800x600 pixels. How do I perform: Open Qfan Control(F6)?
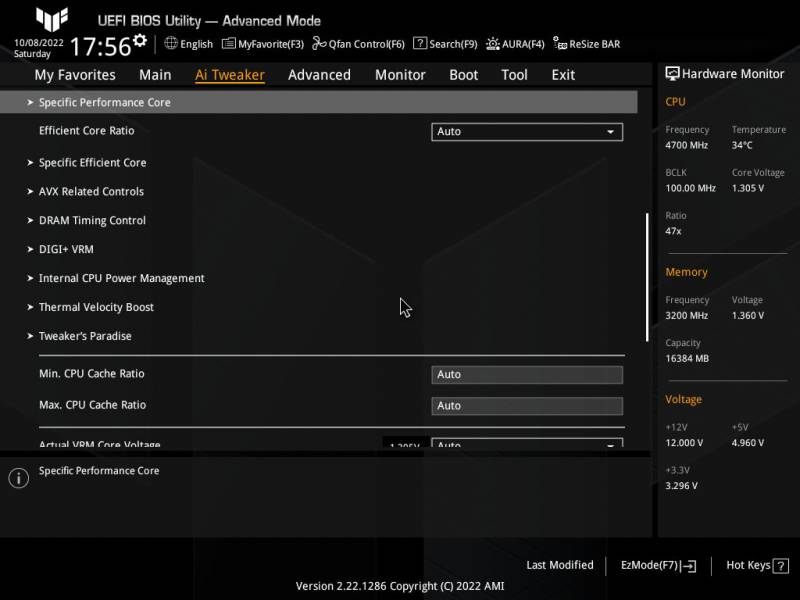358,44
